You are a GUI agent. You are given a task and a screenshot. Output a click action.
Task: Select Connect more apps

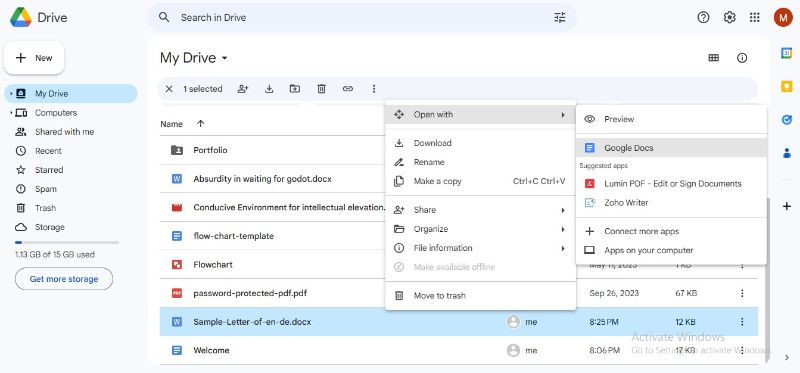(671, 231)
